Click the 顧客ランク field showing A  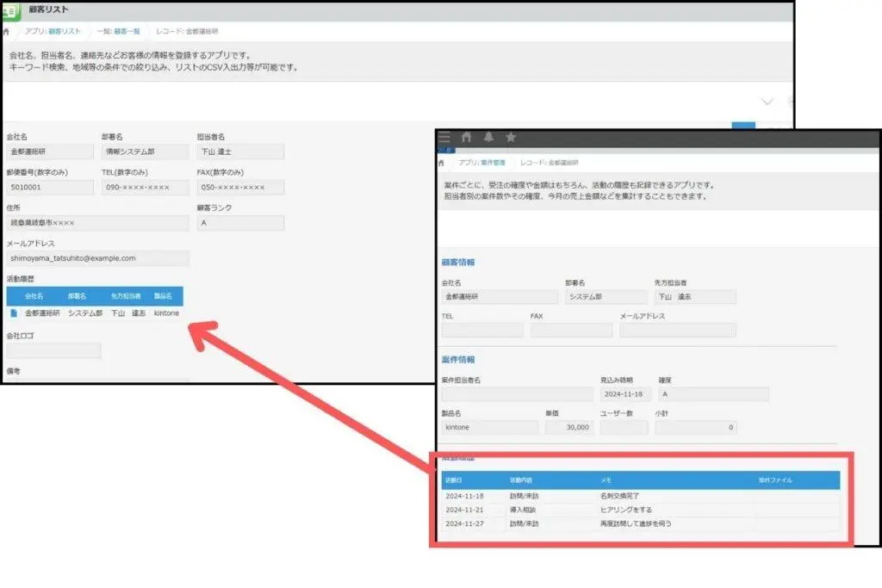point(240,223)
